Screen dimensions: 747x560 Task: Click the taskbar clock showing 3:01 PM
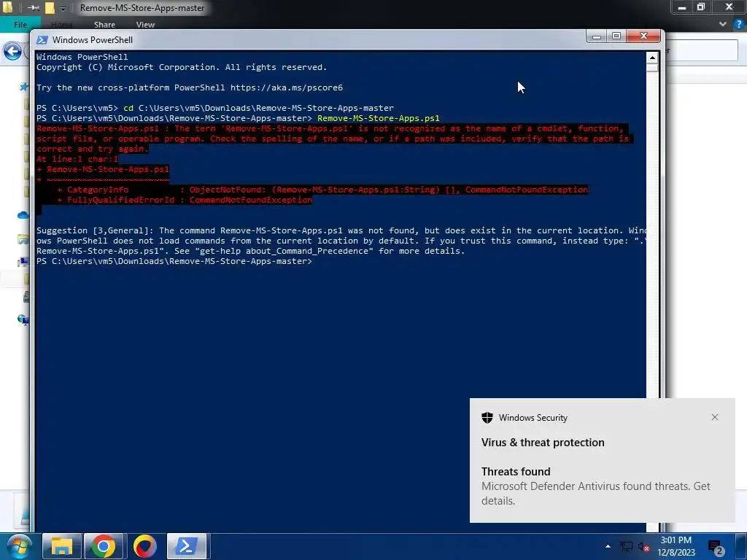(676, 546)
